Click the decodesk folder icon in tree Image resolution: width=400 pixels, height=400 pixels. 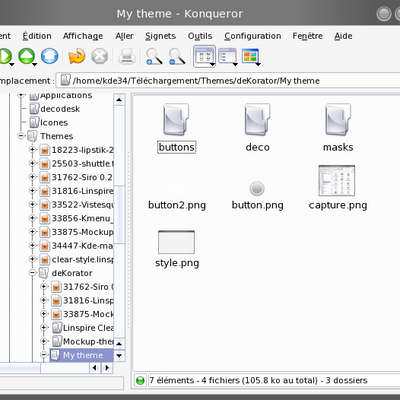coord(34,109)
